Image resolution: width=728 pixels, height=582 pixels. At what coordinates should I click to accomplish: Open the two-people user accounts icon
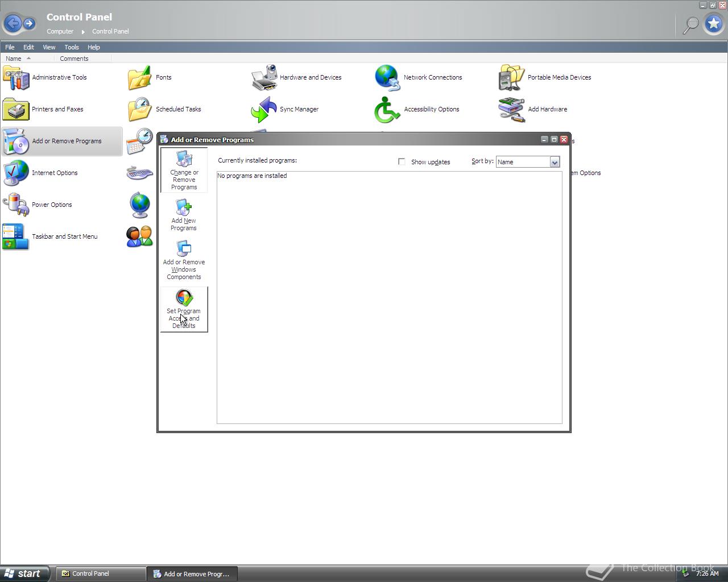(x=139, y=236)
